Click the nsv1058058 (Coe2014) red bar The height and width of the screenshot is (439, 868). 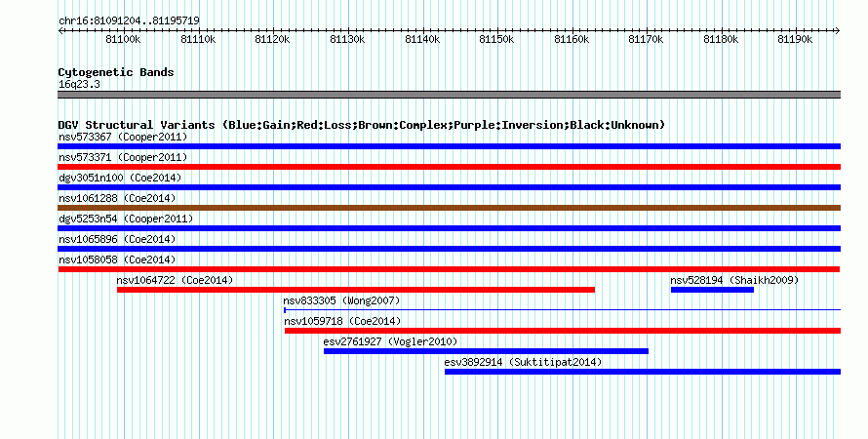[449, 269]
